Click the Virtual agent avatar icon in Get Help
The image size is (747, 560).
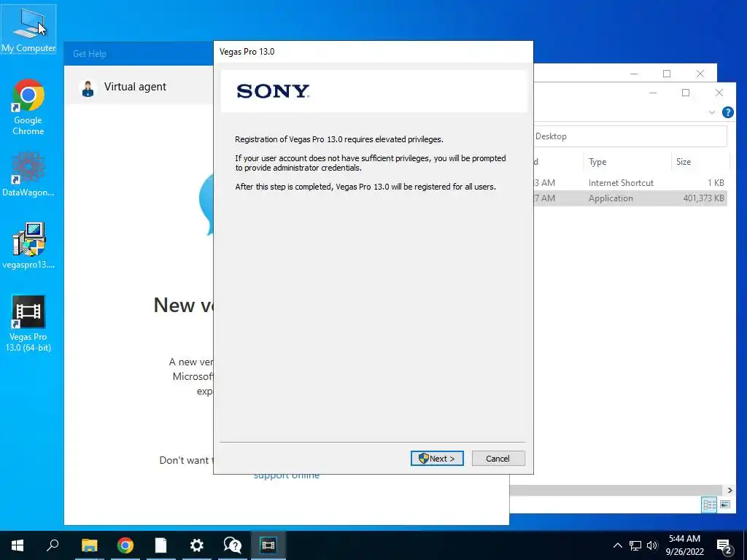(88, 88)
